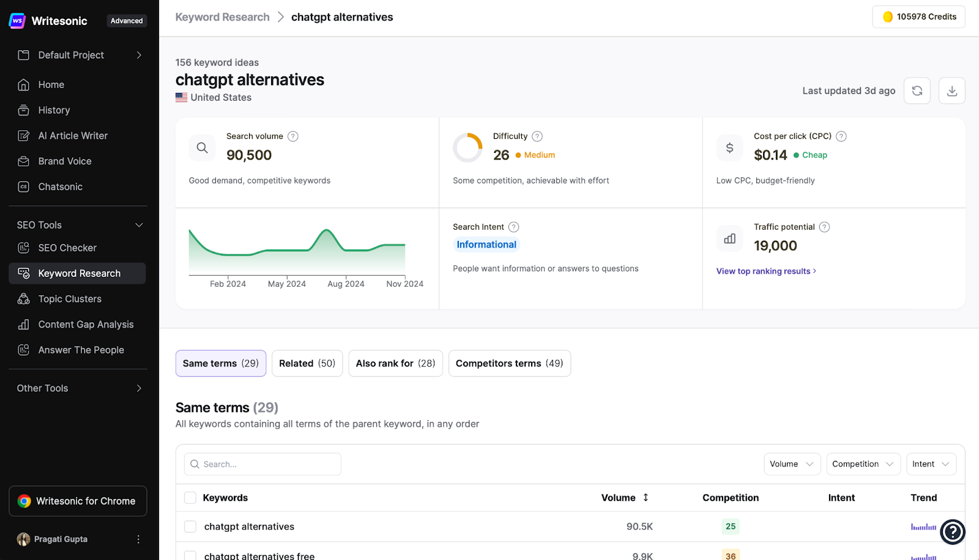Click Traffic potential help icon

[x=825, y=227]
